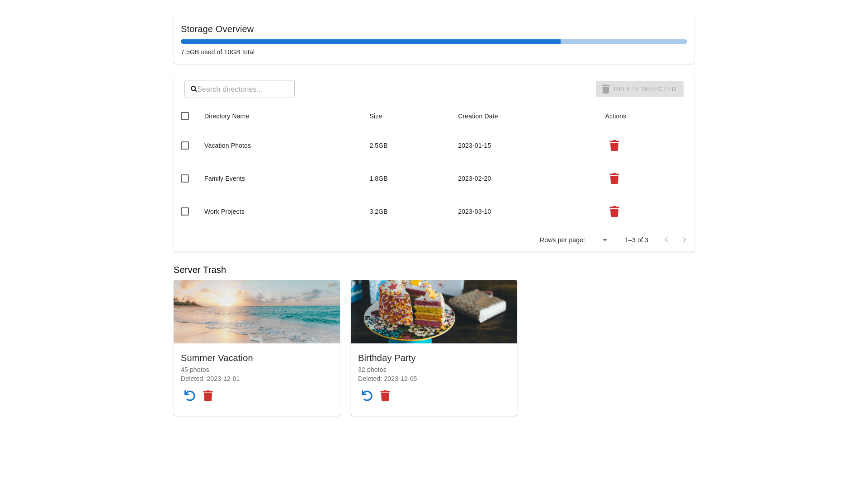Check the Family Events row checkbox

pos(185,178)
